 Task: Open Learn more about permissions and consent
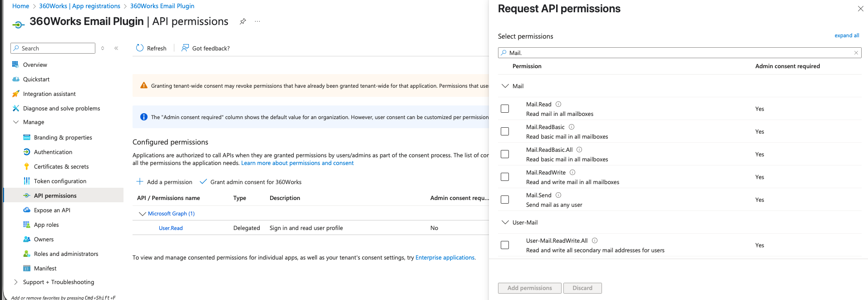297,163
